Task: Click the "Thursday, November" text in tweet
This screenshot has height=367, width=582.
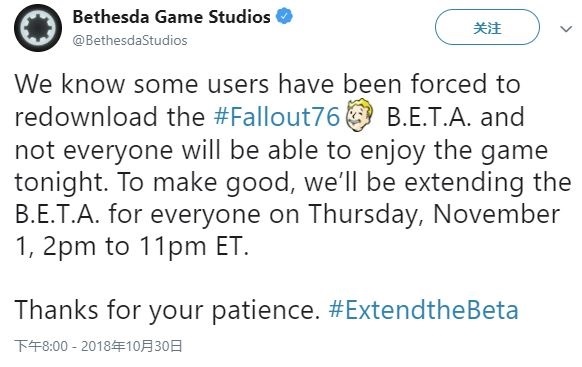Action: pos(434,214)
